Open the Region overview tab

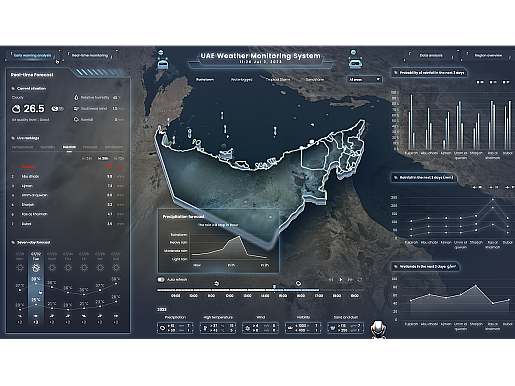488,55
